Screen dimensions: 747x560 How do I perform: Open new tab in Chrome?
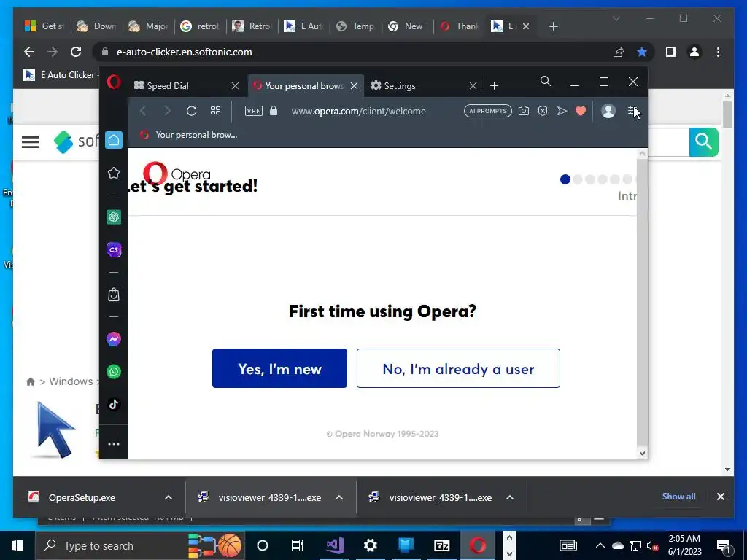tap(553, 26)
